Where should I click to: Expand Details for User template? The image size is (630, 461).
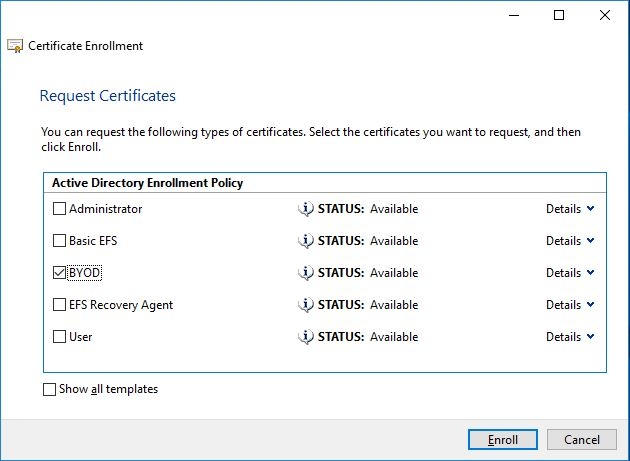pos(570,337)
